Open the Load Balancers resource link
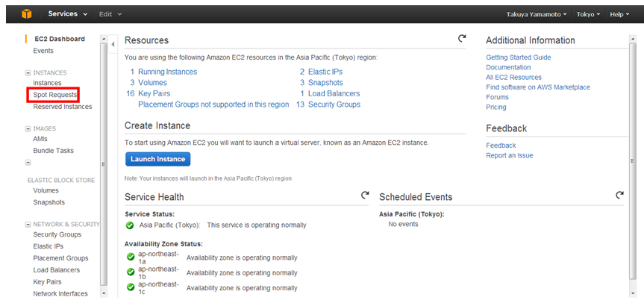This screenshot has width=644, height=306. 334,93
